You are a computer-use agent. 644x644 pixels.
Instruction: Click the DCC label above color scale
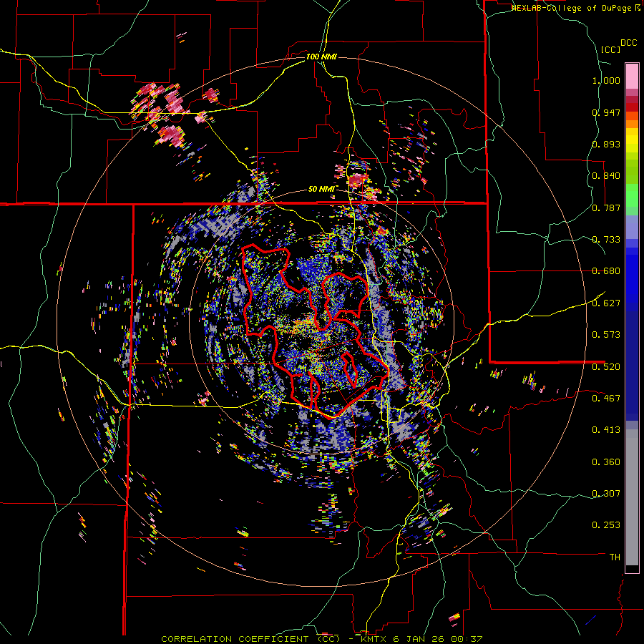pos(628,43)
